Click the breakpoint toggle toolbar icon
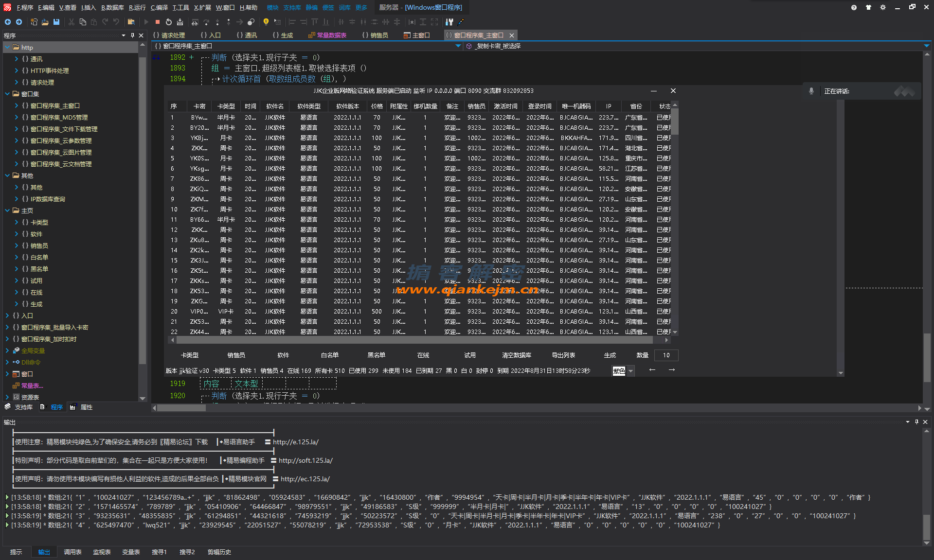934x560 pixels. point(251,22)
